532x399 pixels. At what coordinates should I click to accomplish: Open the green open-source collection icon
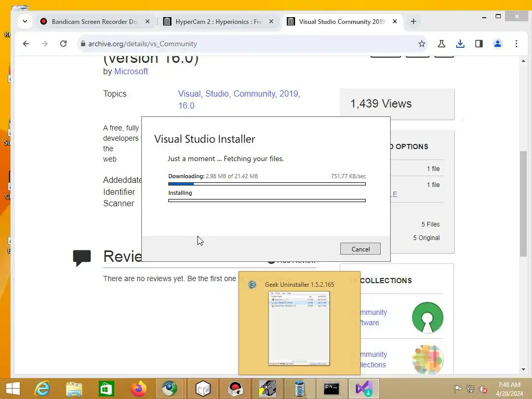click(428, 317)
